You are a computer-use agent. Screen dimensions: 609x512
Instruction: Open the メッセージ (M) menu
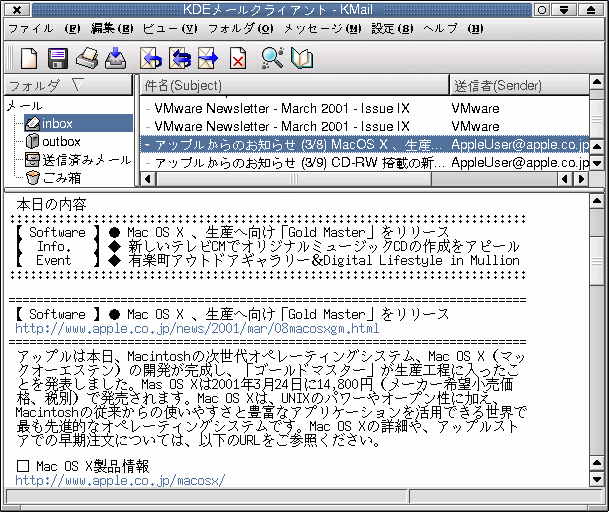coord(322,29)
